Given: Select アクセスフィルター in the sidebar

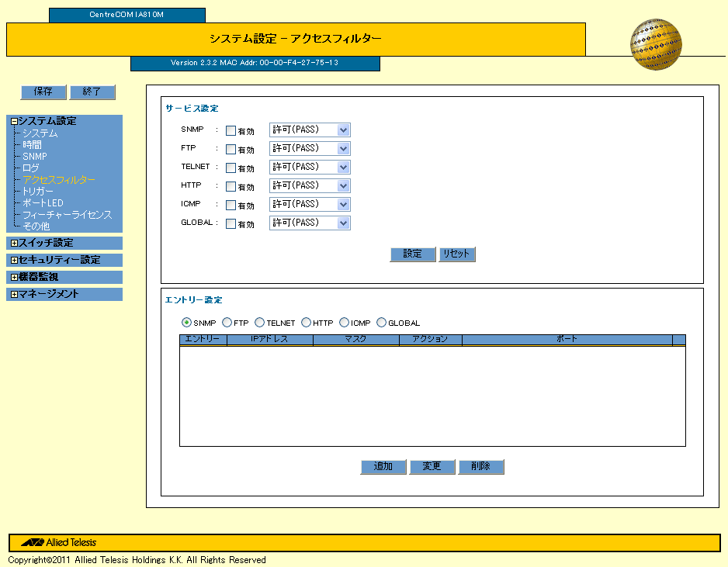Looking at the screenshot, I should pos(59,180).
